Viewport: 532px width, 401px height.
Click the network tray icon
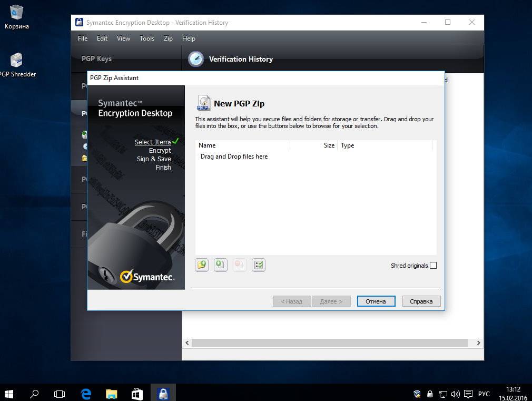[x=443, y=394]
